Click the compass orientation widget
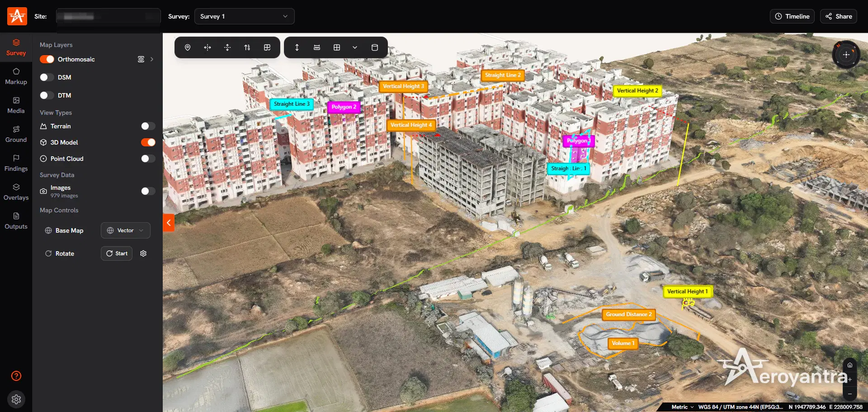Image resolution: width=868 pixels, height=412 pixels. click(846, 55)
